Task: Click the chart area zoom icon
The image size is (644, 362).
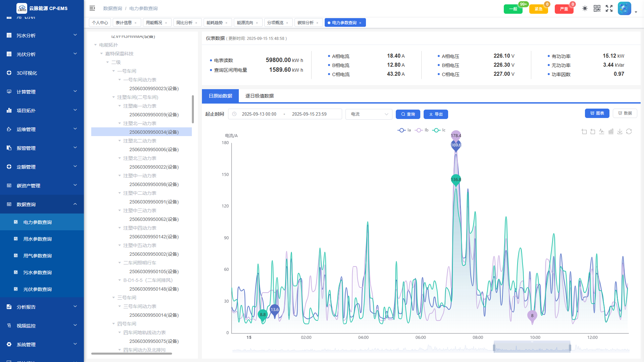Action: click(x=584, y=132)
